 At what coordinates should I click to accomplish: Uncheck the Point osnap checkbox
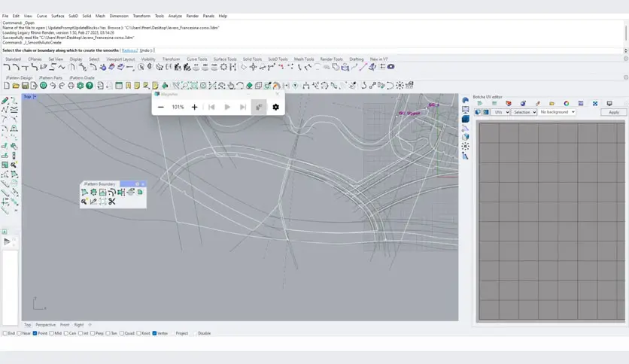point(35,333)
